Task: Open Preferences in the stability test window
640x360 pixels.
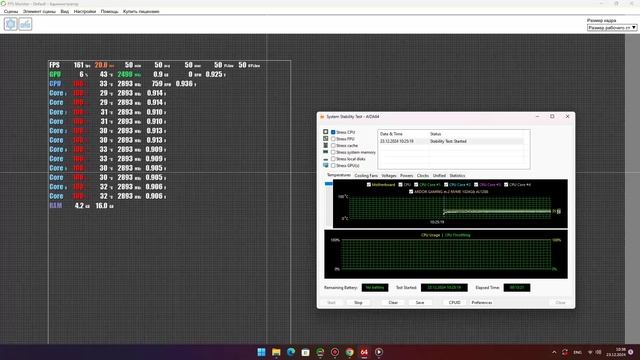Action: click(x=482, y=302)
